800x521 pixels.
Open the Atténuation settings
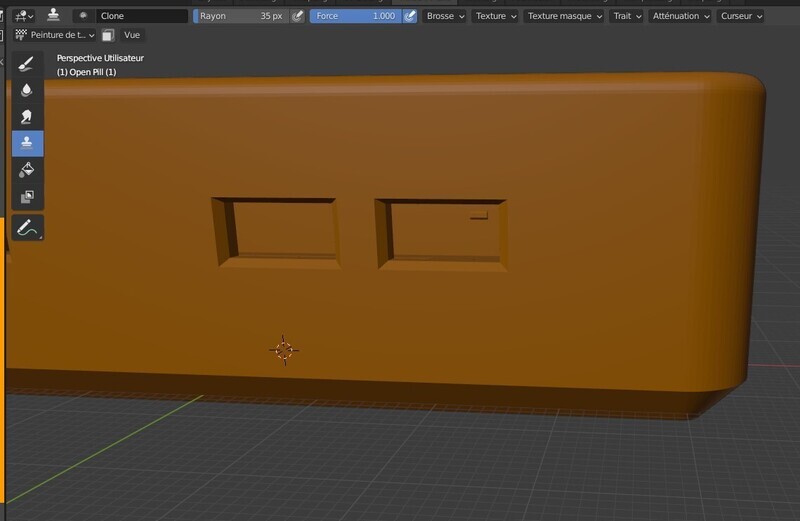(681, 16)
